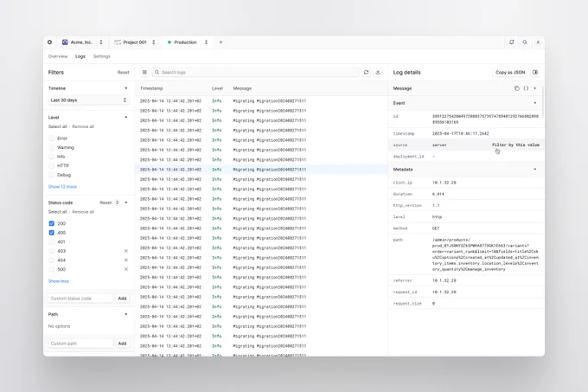Click Select all under Status code
The height and width of the screenshot is (392, 588).
tap(57, 212)
